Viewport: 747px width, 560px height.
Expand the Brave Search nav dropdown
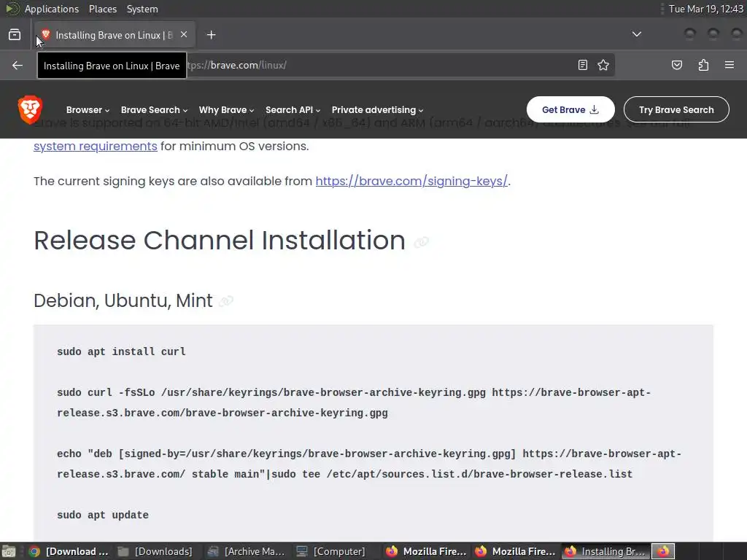(x=155, y=110)
